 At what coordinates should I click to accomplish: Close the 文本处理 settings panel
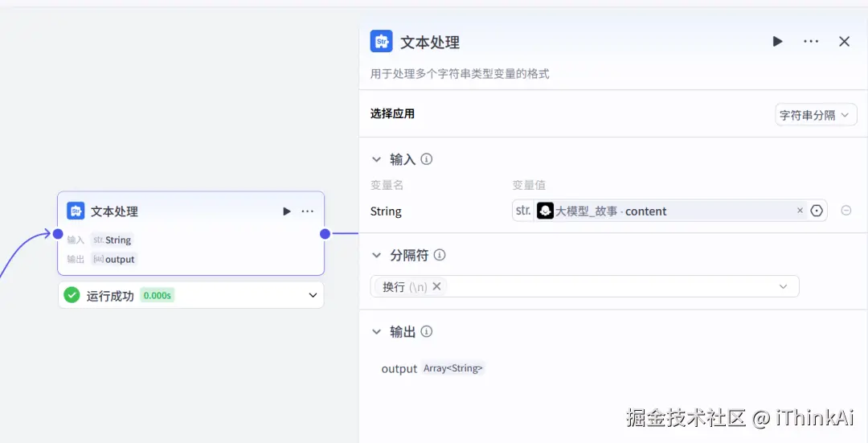click(844, 42)
